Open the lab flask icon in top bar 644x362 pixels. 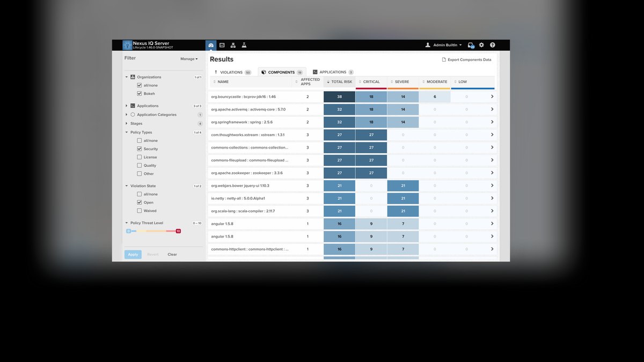[x=244, y=46]
